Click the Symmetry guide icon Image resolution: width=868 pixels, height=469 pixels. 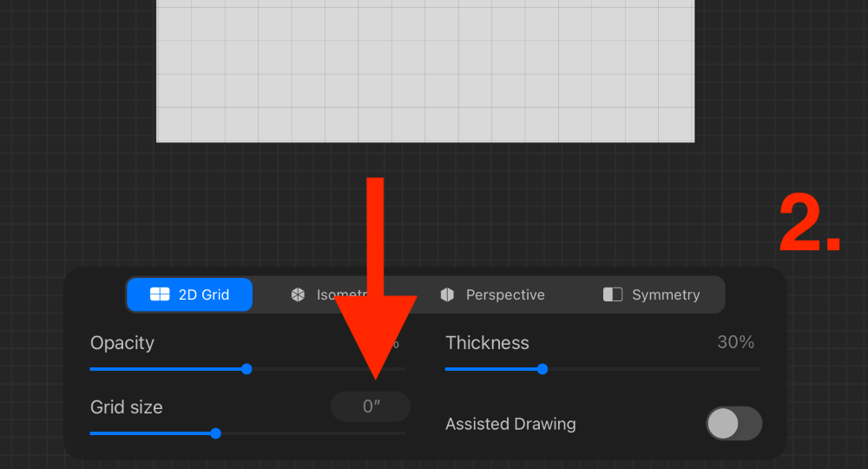point(613,294)
